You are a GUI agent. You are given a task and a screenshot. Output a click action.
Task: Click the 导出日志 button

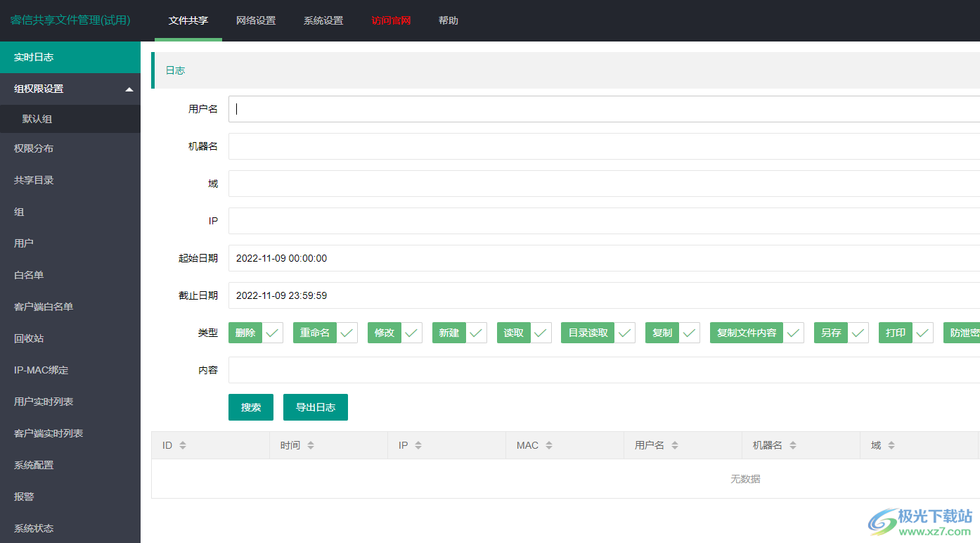[x=316, y=407]
